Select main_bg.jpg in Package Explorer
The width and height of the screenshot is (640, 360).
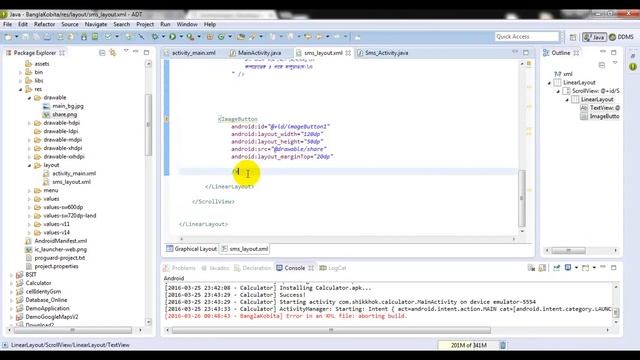pyautogui.click(x=68, y=106)
